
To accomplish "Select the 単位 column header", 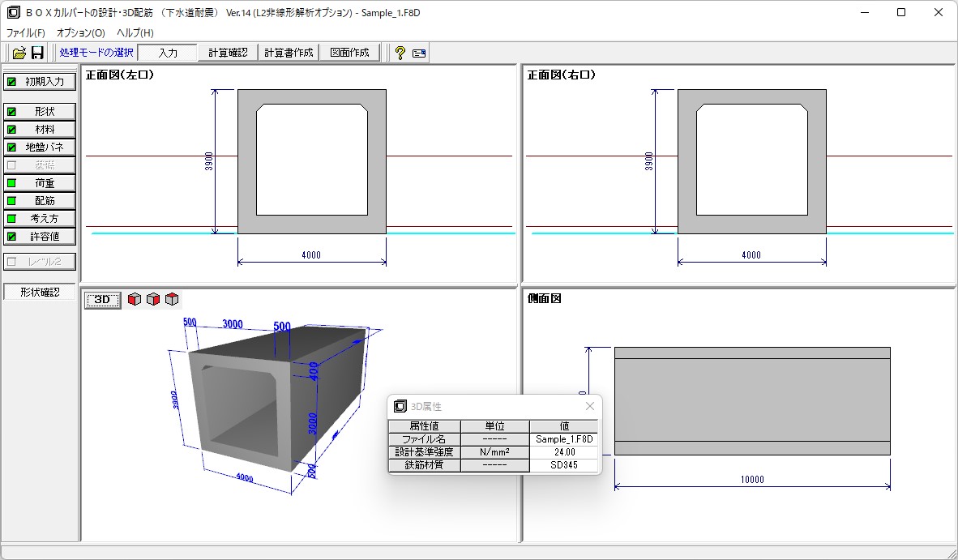I will coord(495,426).
